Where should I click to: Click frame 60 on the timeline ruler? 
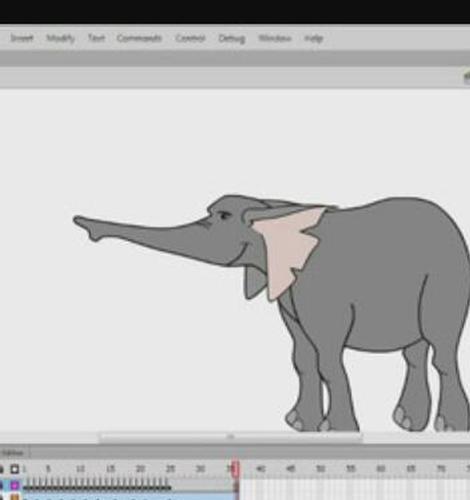click(x=380, y=469)
